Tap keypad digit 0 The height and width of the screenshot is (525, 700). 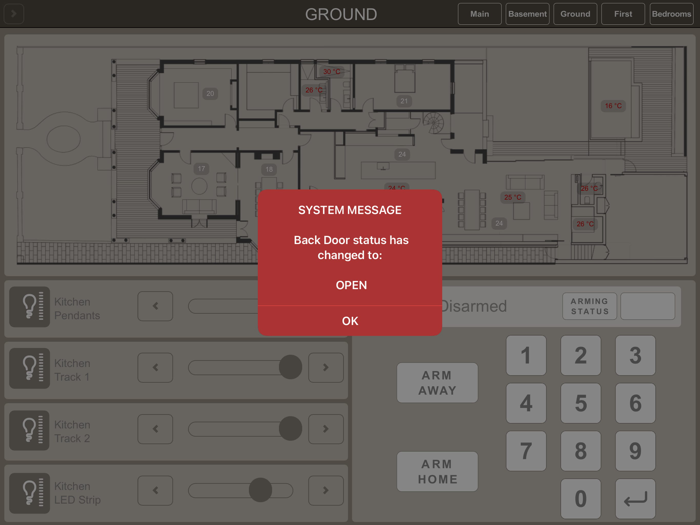click(x=580, y=499)
